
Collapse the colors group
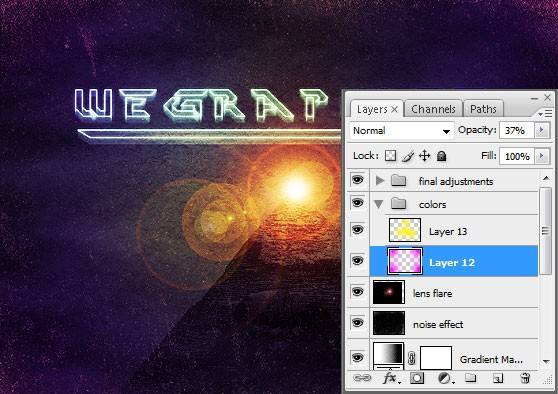tap(379, 204)
